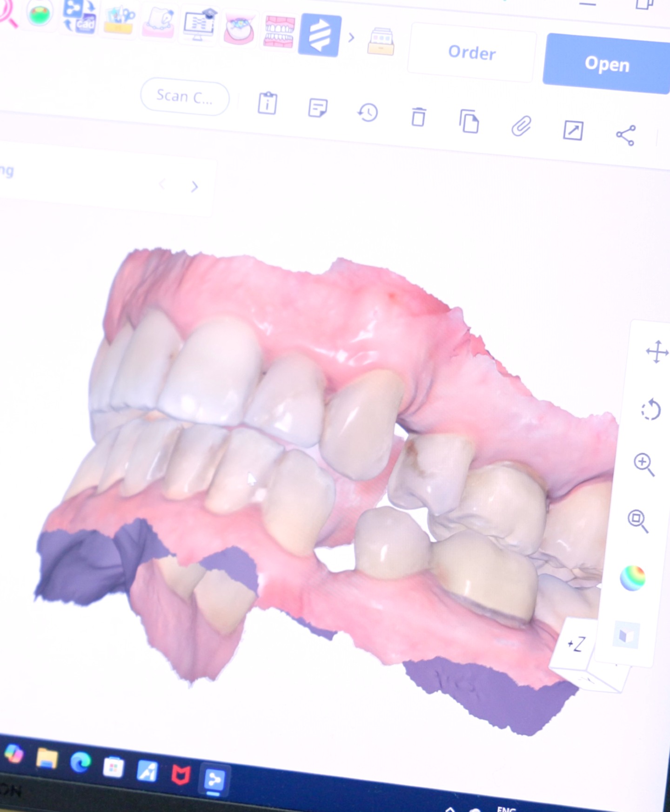Click the active Medit Link taskbar icon

[214, 779]
